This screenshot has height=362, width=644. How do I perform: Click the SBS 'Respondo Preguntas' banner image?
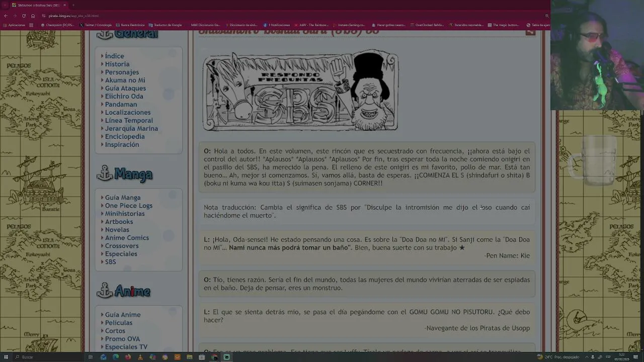pyautogui.click(x=300, y=90)
